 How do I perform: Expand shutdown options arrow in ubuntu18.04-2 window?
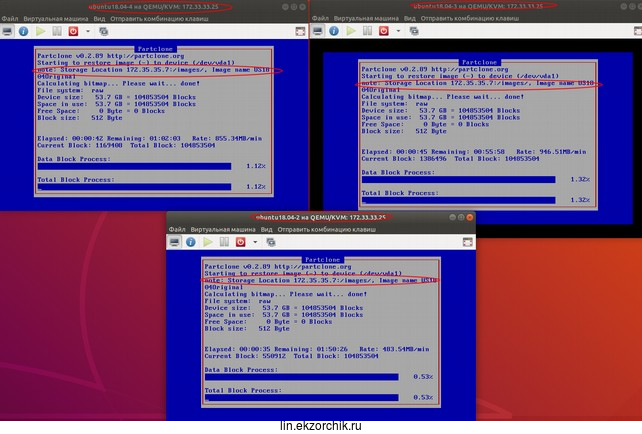257,241
